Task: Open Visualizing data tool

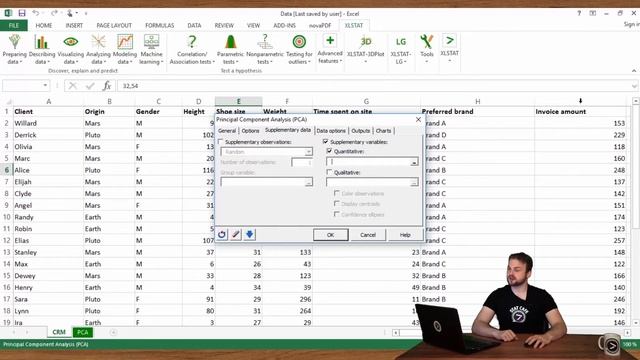Action: coord(70,49)
